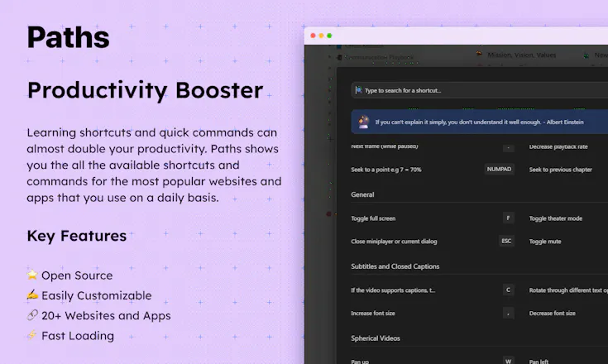Click the F key badge
The image size is (608, 364).
coord(508,218)
